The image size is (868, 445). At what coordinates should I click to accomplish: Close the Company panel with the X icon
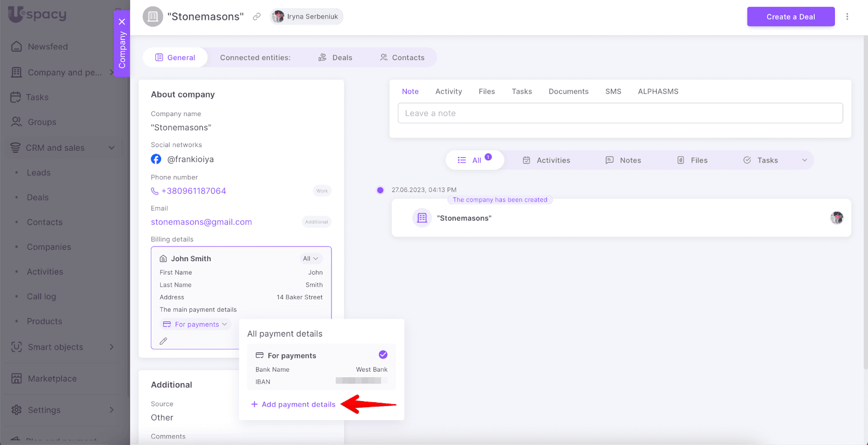(122, 22)
